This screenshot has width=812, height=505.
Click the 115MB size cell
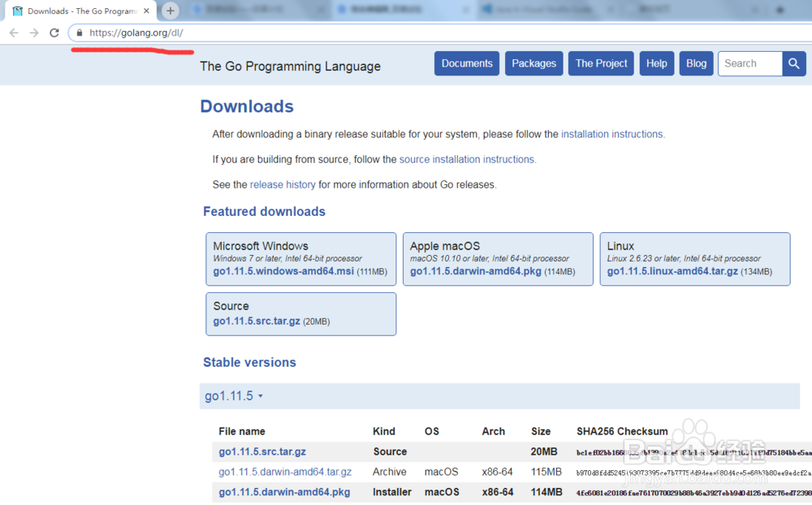pos(546,472)
